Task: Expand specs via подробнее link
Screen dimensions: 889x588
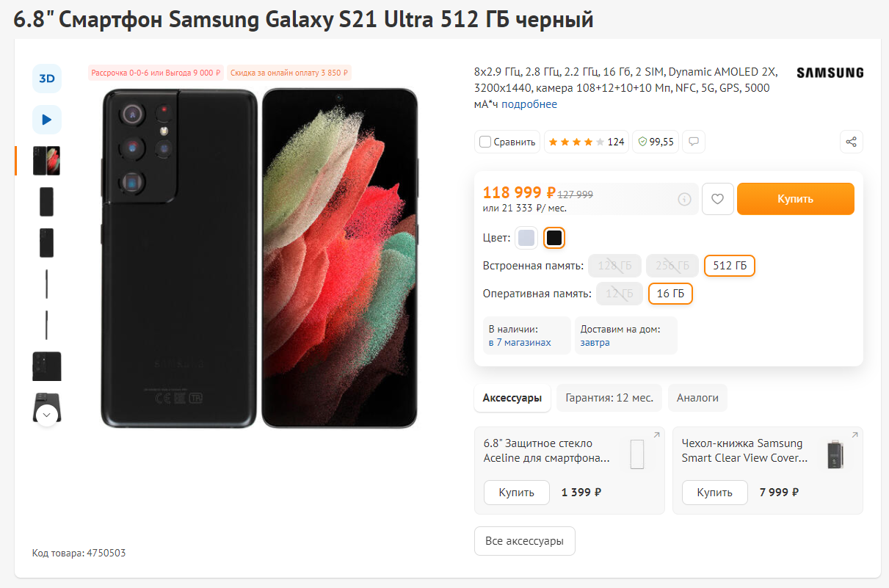Action: pyautogui.click(x=529, y=104)
